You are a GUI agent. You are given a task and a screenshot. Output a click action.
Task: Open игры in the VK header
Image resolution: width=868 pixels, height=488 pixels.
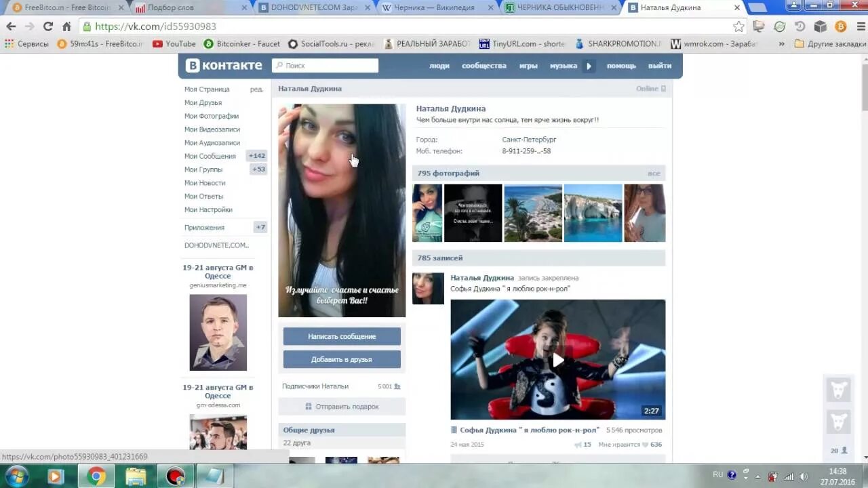pos(528,66)
